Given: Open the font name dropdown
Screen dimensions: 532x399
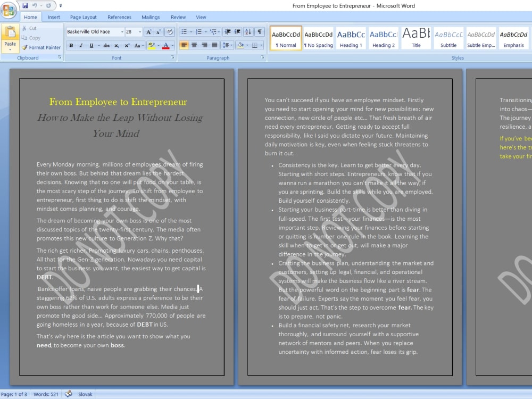Looking at the screenshot, I should click(x=122, y=32).
